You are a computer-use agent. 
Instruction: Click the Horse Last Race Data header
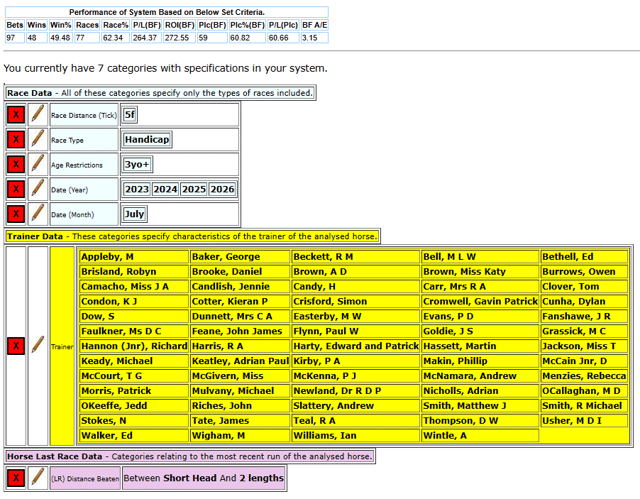[x=190, y=456]
